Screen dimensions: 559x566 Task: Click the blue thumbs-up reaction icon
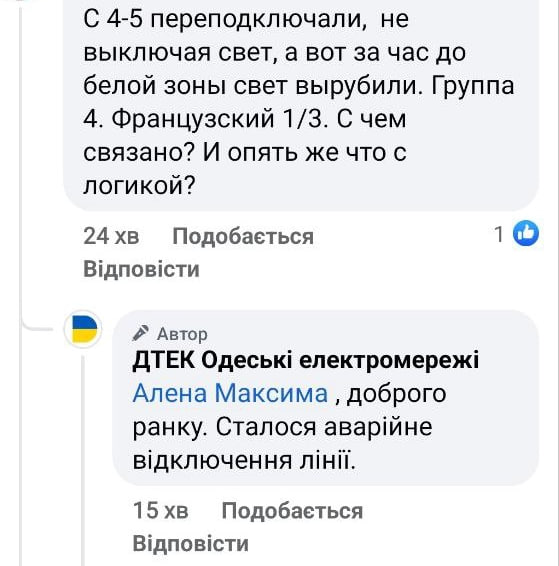526,234
